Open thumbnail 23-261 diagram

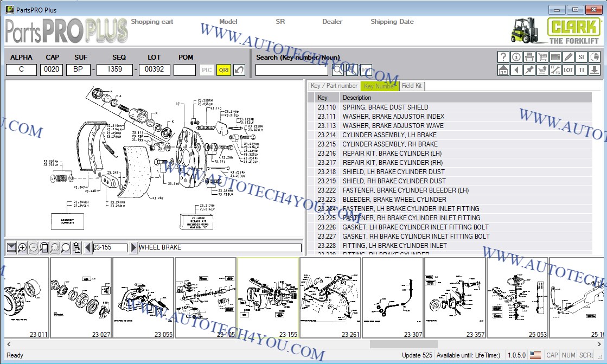pos(330,298)
